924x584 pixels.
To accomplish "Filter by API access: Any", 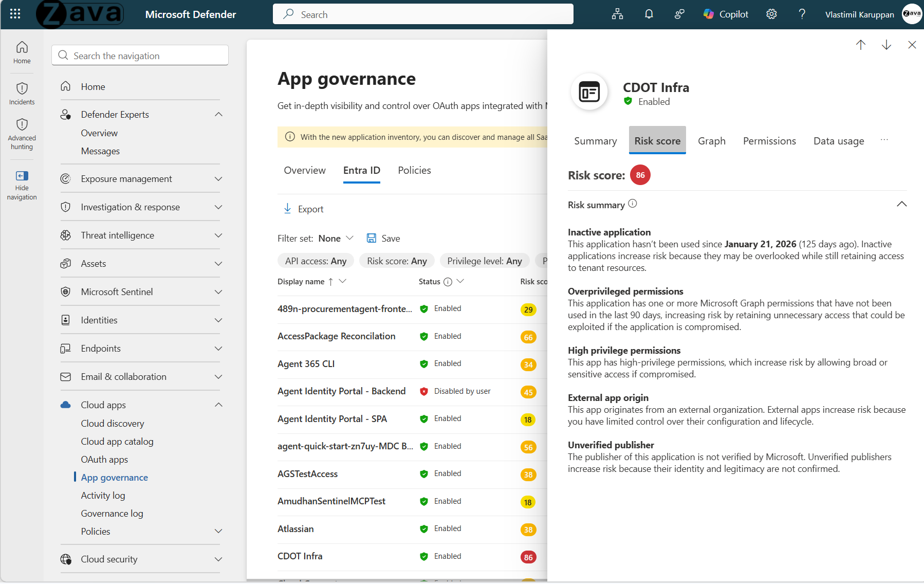I will click(x=316, y=261).
